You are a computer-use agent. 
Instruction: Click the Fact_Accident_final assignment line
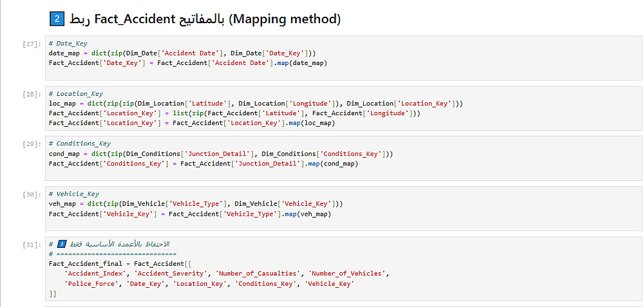pos(116,263)
